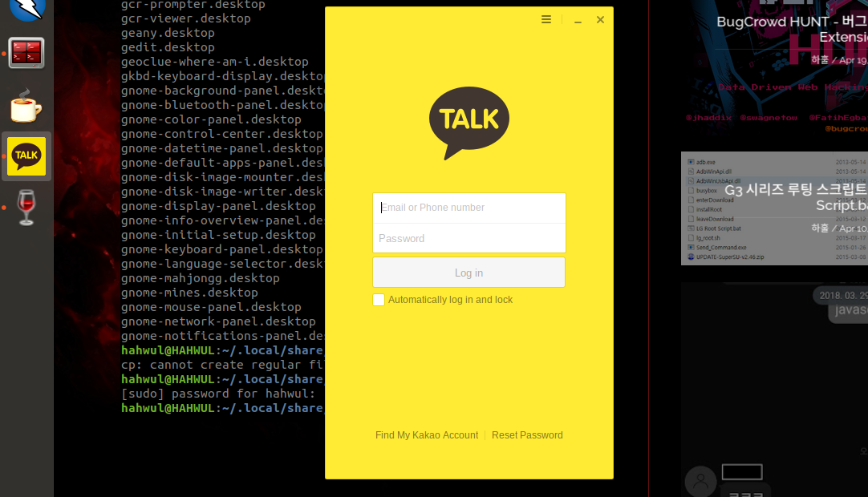Viewport: 868px width, 497px height.
Task: Click 'cp: cannot create regular' error line
Action: pyautogui.click(x=222, y=365)
